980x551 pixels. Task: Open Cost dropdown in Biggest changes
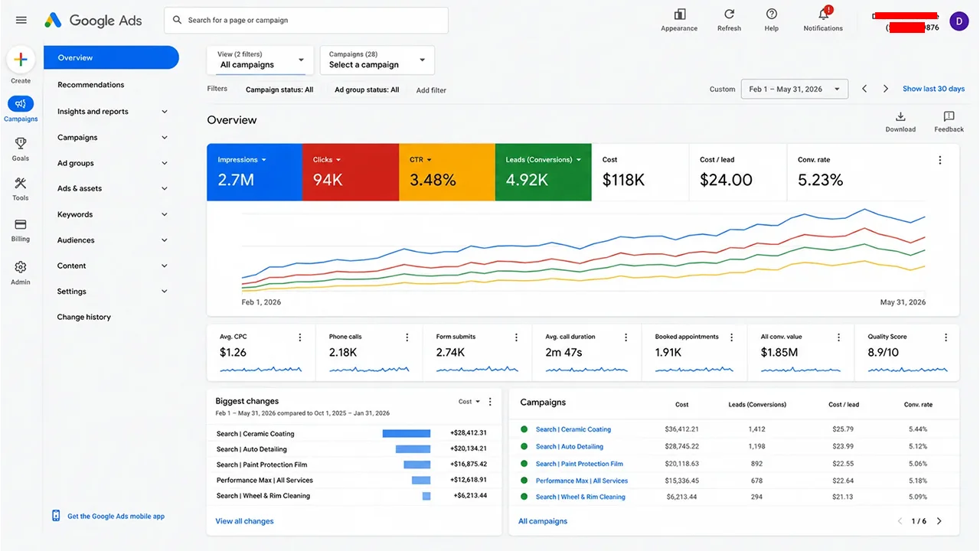[469, 402]
